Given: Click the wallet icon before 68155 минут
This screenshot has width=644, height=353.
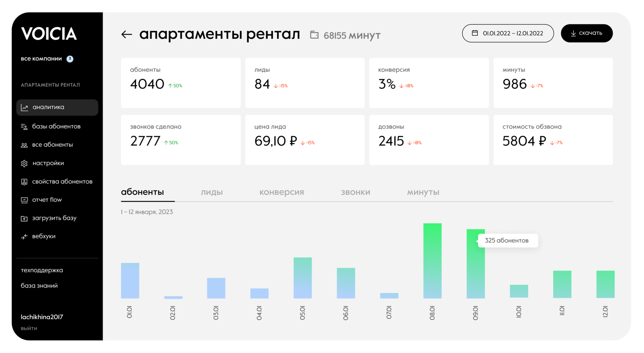Looking at the screenshot, I should pos(314,35).
